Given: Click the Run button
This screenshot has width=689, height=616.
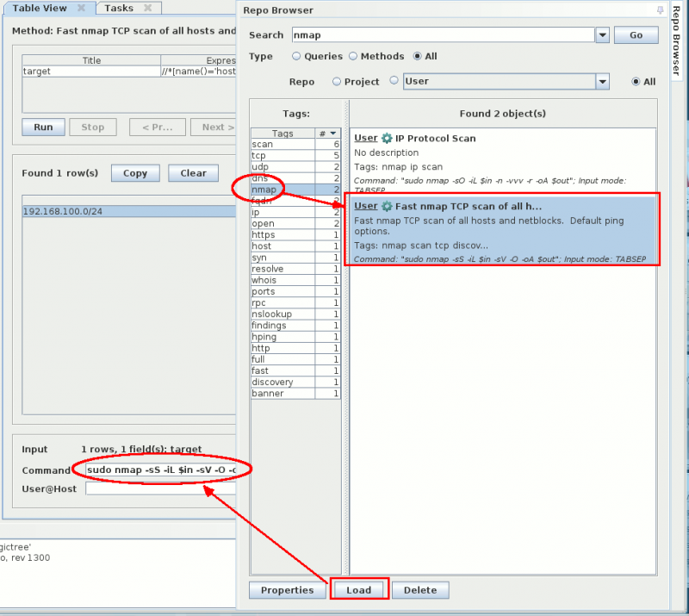Looking at the screenshot, I should coord(43,127).
